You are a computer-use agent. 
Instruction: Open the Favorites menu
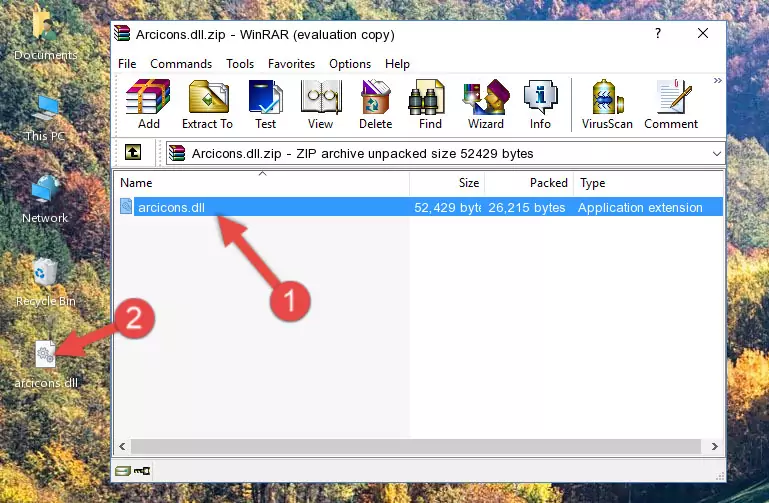click(x=291, y=64)
